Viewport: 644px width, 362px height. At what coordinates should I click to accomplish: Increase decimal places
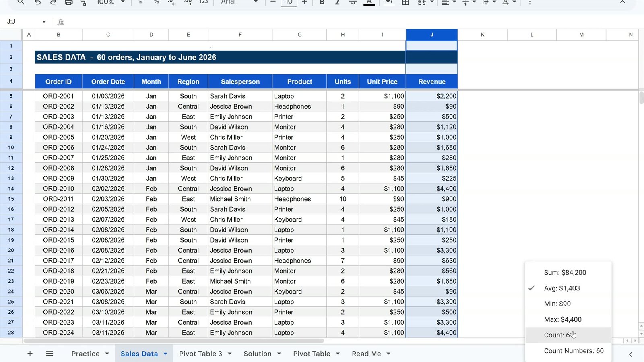pos(188,2)
